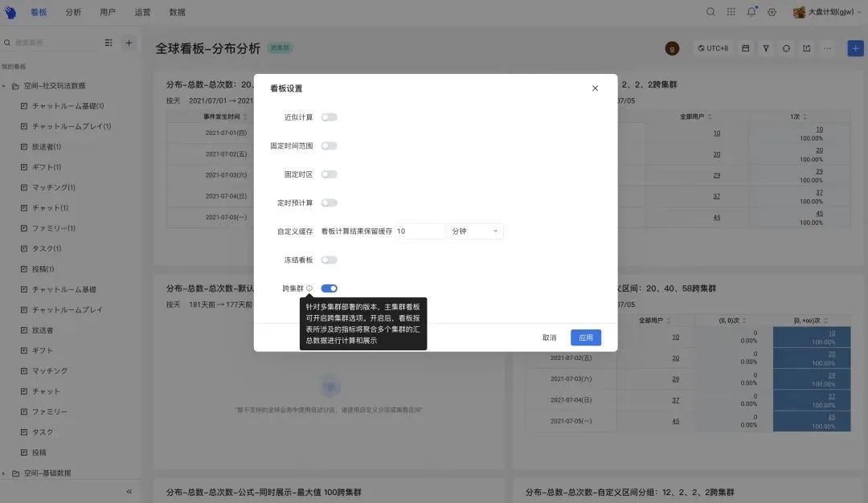Screen dimensions: 868x503
Task: Open the 数据 tab
Action: pyautogui.click(x=177, y=12)
